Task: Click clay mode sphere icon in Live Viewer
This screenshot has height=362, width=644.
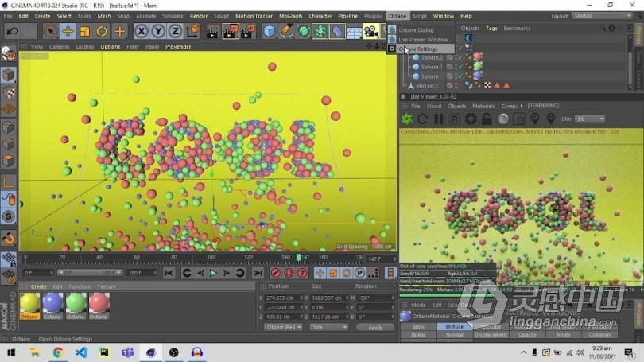Action: click(502, 119)
